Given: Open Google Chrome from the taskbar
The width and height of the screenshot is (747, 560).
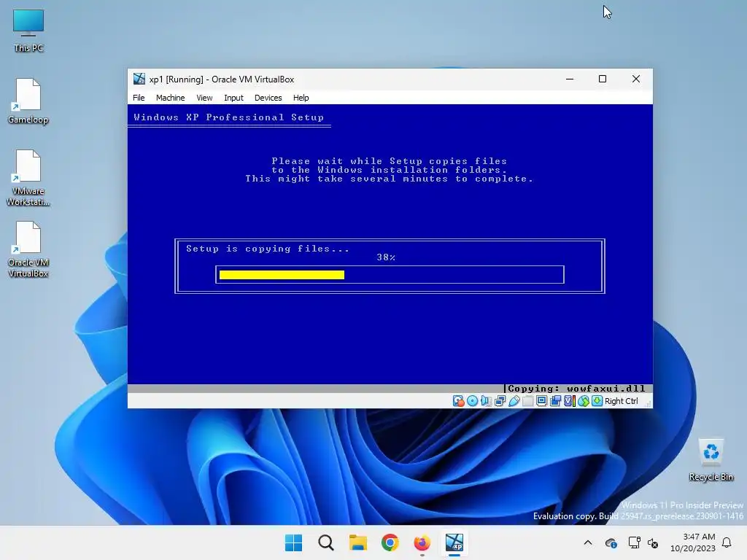Looking at the screenshot, I should tap(390, 542).
